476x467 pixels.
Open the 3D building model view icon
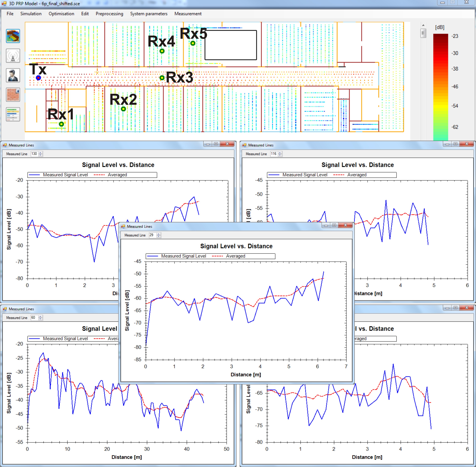click(13, 36)
